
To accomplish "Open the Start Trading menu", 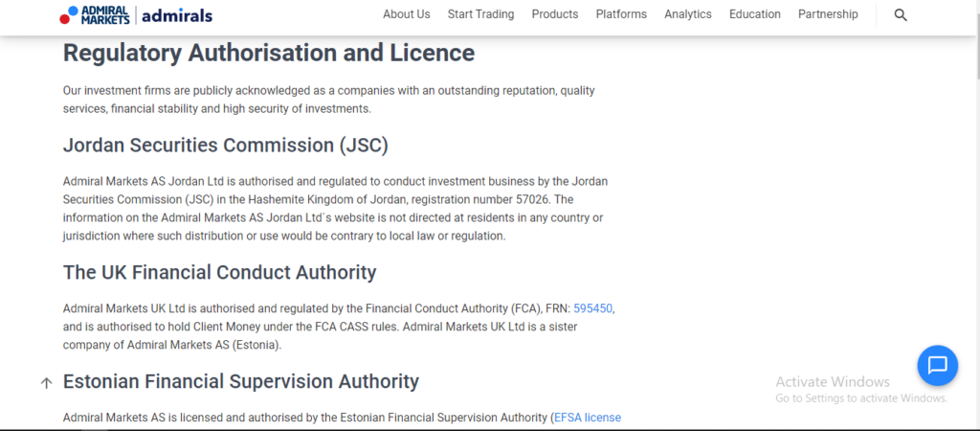I will pos(480,14).
